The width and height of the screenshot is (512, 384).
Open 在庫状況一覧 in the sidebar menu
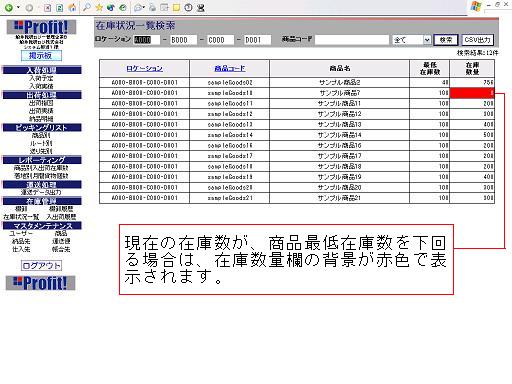[x=21, y=217]
